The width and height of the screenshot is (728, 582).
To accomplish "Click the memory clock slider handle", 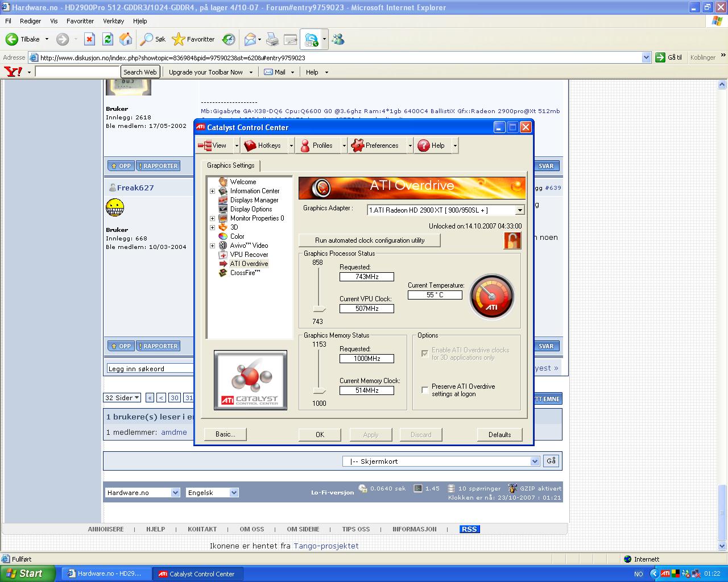I will pyautogui.click(x=319, y=390).
